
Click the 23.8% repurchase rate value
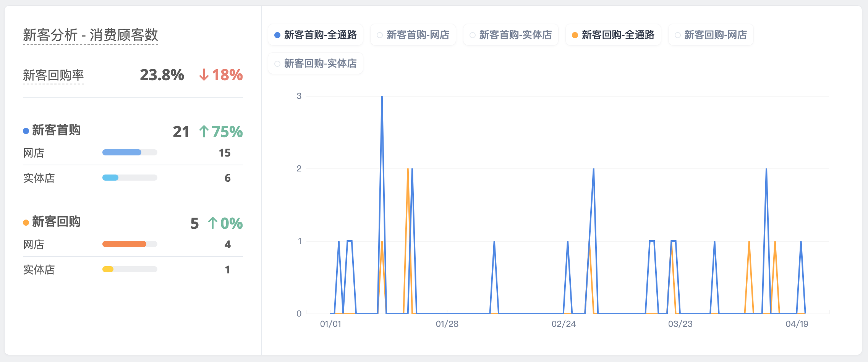[x=162, y=75]
